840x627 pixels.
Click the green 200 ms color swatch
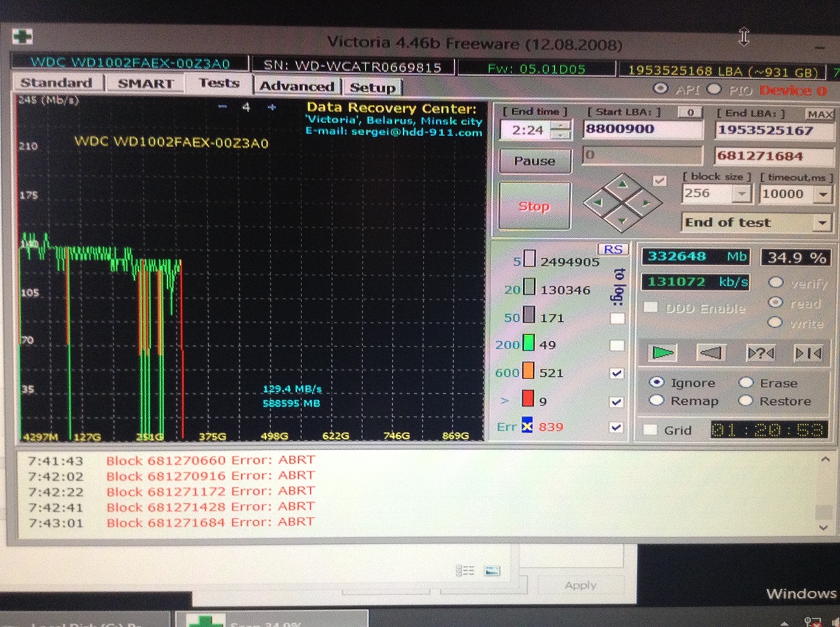tap(529, 342)
